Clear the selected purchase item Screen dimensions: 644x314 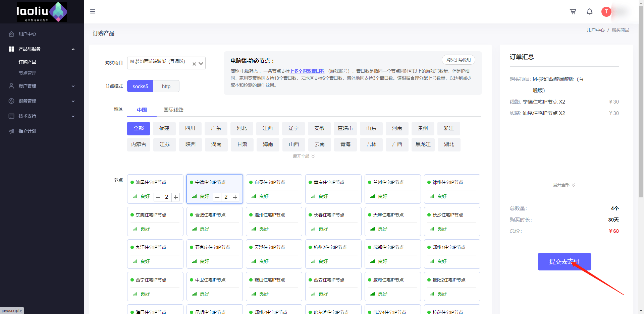194,64
